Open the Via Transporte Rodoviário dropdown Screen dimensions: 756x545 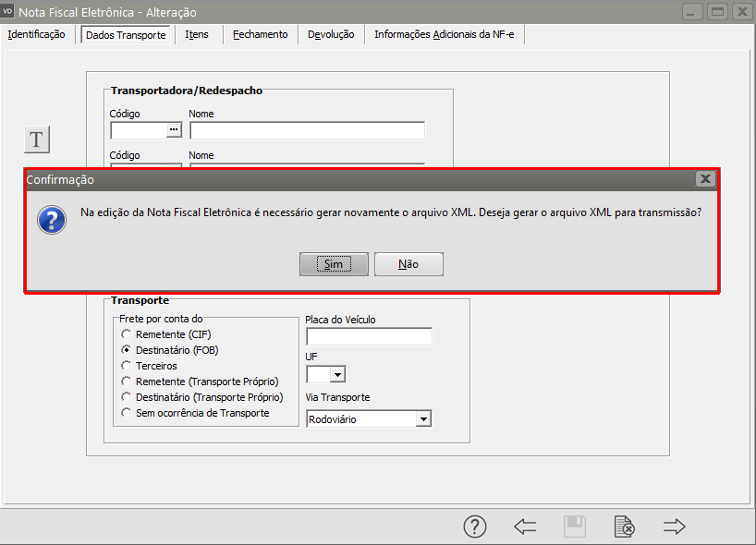pos(423,419)
